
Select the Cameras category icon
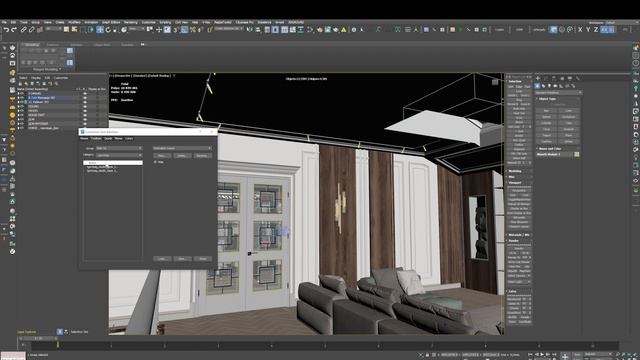coord(555,86)
